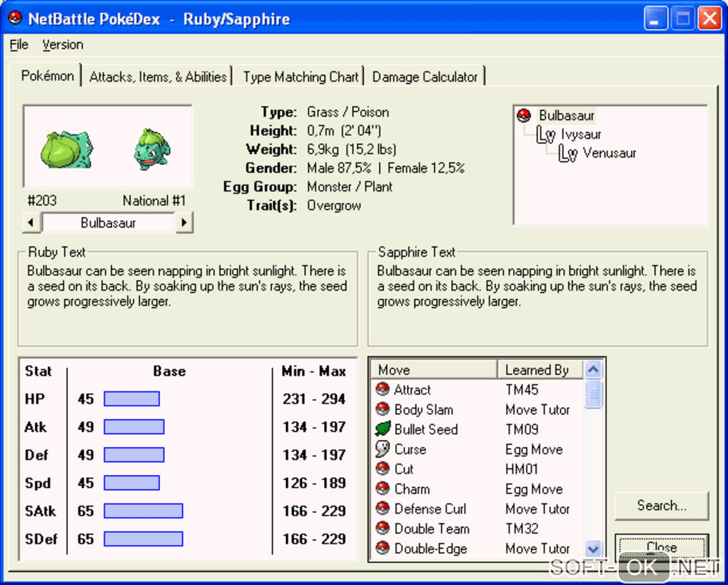728x585 pixels.
Task: Select the Body Slam move row
Action: (x=477, y=409)
